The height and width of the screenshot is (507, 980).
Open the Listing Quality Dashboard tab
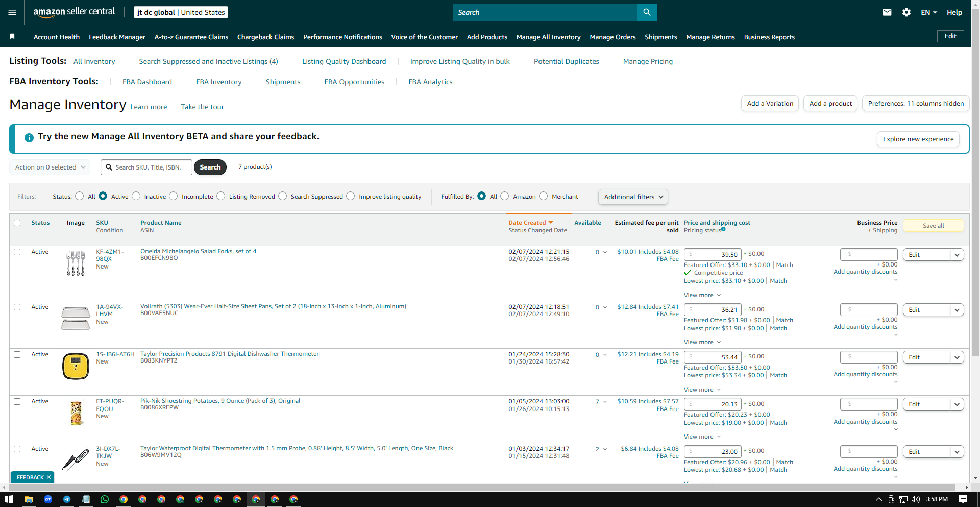[x=344, y=61]
